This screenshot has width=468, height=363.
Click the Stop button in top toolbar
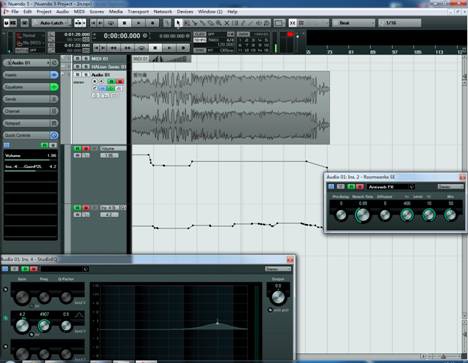click(x=125, y=23)
